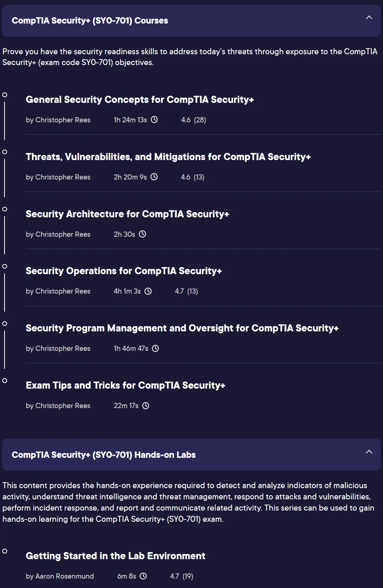Open General Security Concepts for CompTIA Security+ course
The width and height of the screenshot is (383, 588).
tap(140, 99)
